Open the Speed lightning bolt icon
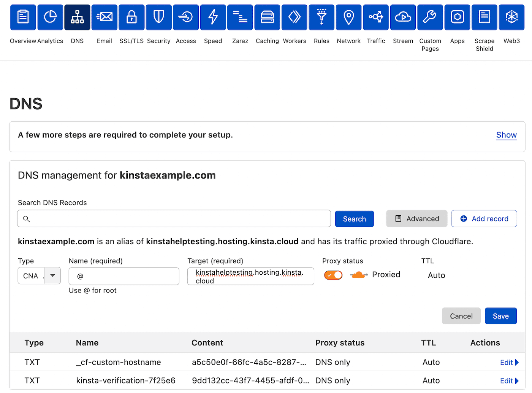 point(213,18)
